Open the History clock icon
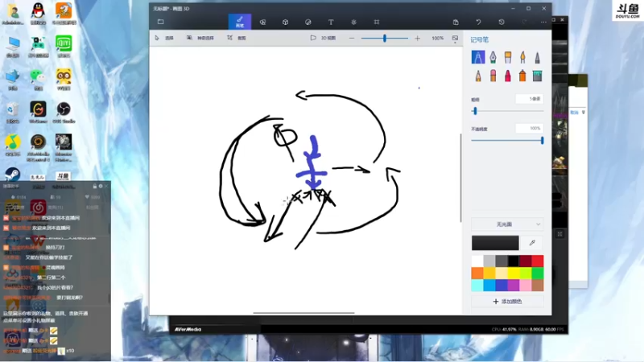This screenshot has width=644, height=362. (502, 23)
